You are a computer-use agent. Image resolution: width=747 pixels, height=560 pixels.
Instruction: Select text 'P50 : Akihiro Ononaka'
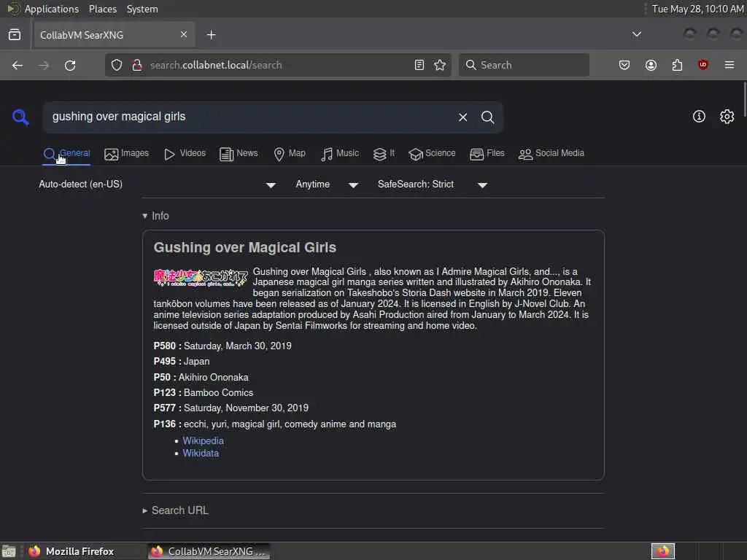(201, 378)
